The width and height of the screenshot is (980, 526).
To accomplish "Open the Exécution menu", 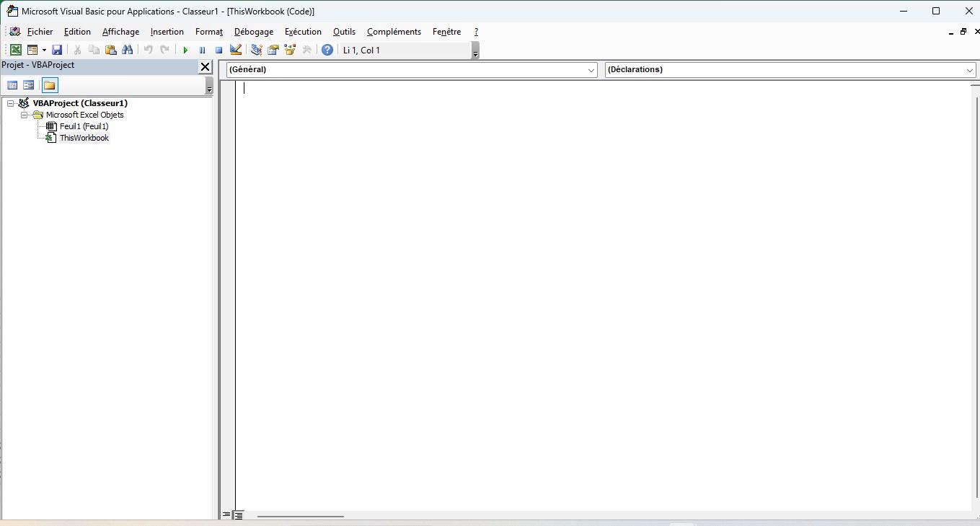I will [x=303, y=32].
